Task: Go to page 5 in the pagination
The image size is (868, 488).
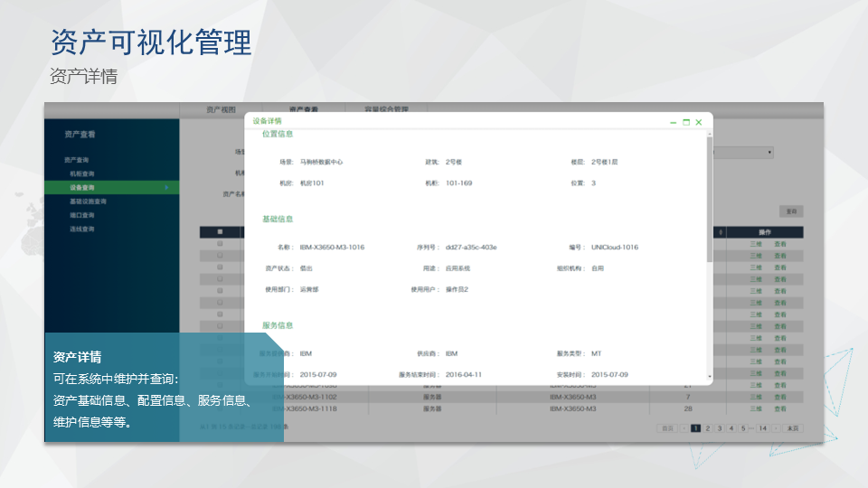Action: coord(743,428)
